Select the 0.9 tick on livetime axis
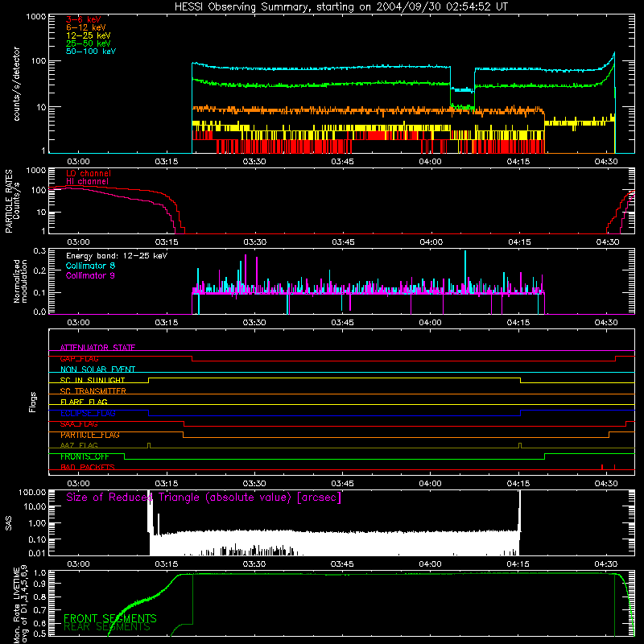644x644 pixels. click(40, 583)
